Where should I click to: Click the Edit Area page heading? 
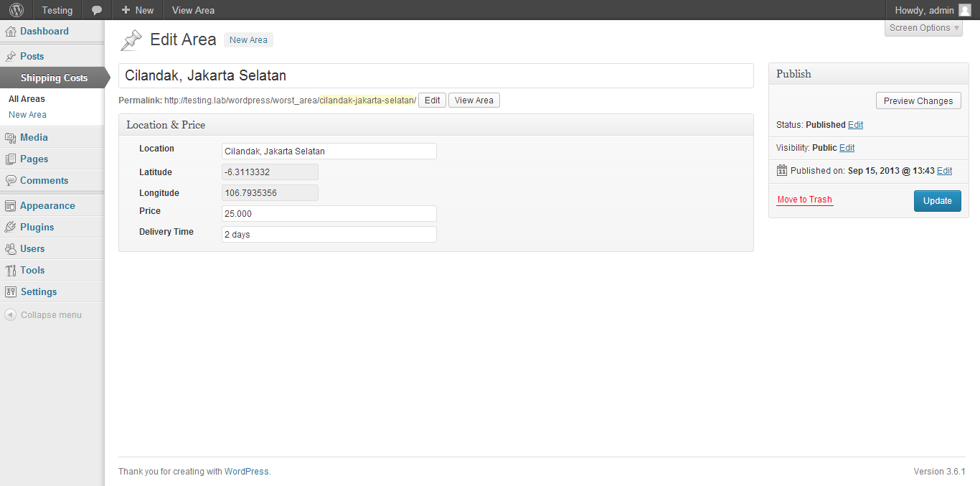coord(183,40)
